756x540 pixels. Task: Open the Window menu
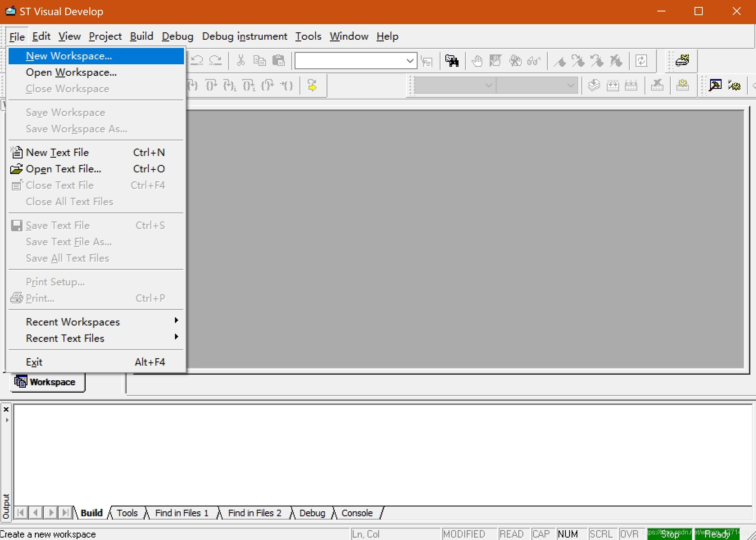point(349,36)
